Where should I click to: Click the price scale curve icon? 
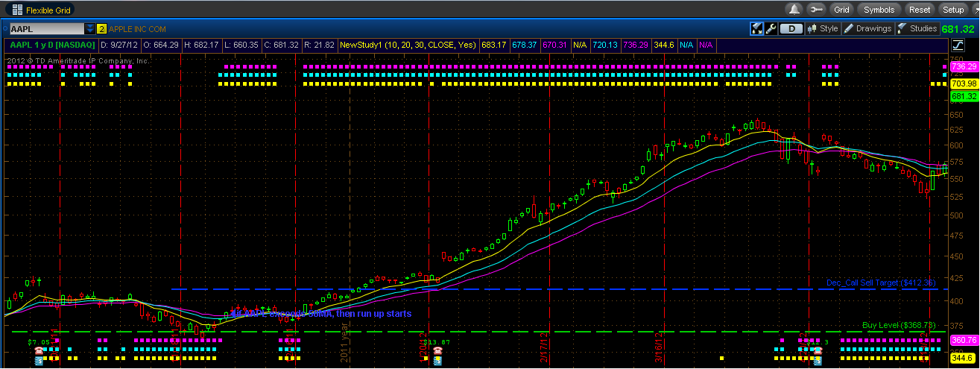click(959, 45)
